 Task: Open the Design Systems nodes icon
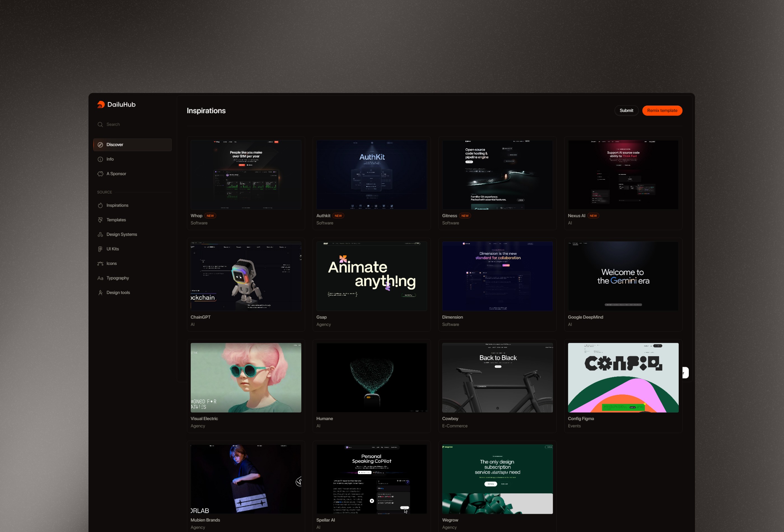point(100,234)
